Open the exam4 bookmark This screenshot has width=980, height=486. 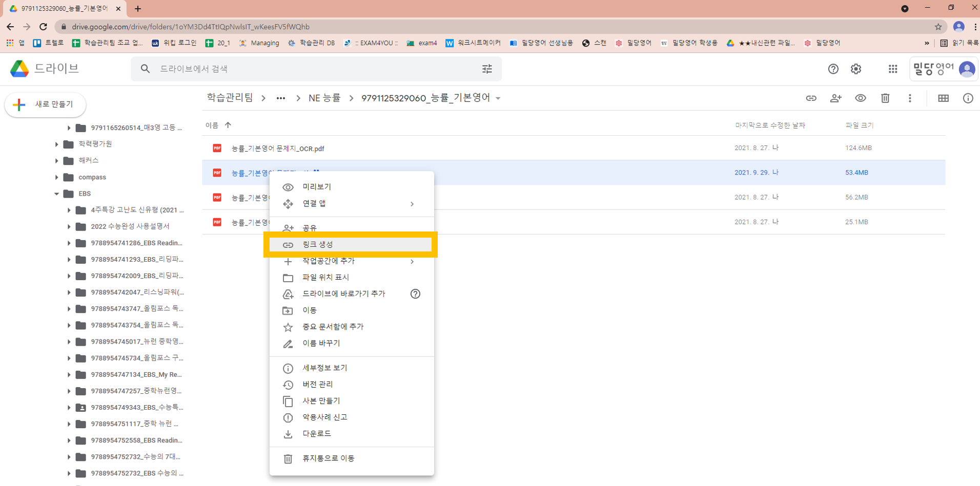422,43
